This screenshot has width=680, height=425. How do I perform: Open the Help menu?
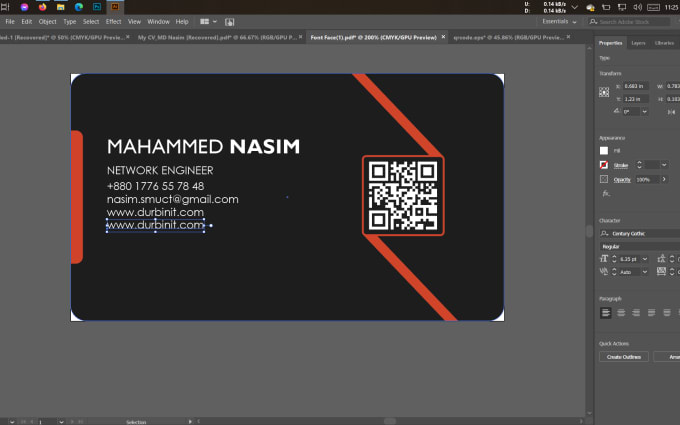coord(182,21)
